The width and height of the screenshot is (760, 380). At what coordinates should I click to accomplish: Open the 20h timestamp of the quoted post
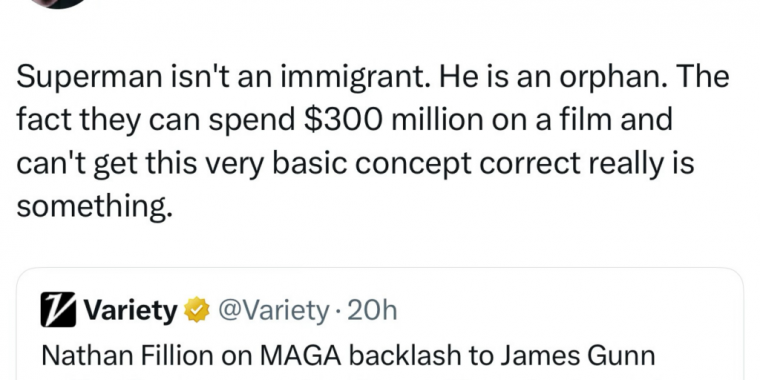pyautogui.click(x=372, y=310)
